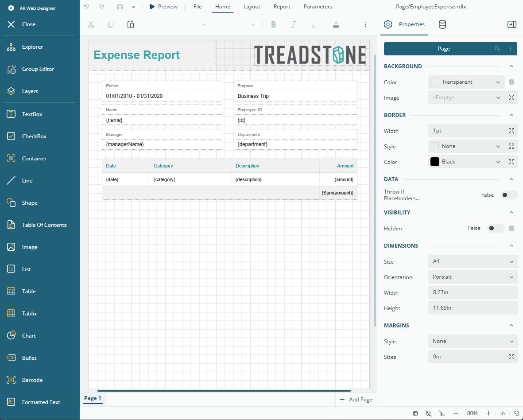
Task: Search properties with magnifier icon
Action: click(497, 49)
